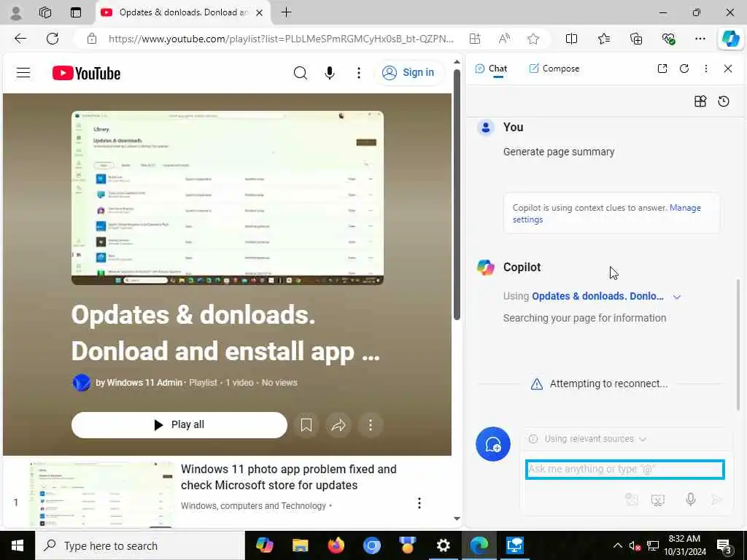Go to YouTube home logo
The image size is (747, 560).
click(x=86, y=74)
